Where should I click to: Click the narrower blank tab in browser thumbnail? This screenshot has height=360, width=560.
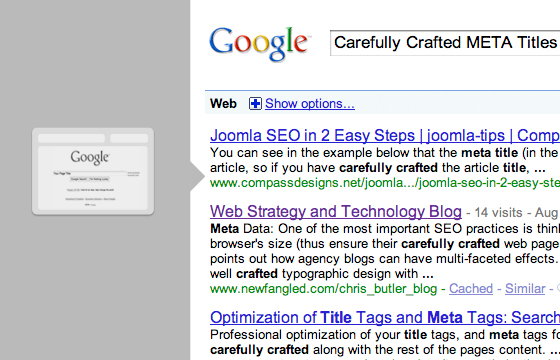point(129,138)
